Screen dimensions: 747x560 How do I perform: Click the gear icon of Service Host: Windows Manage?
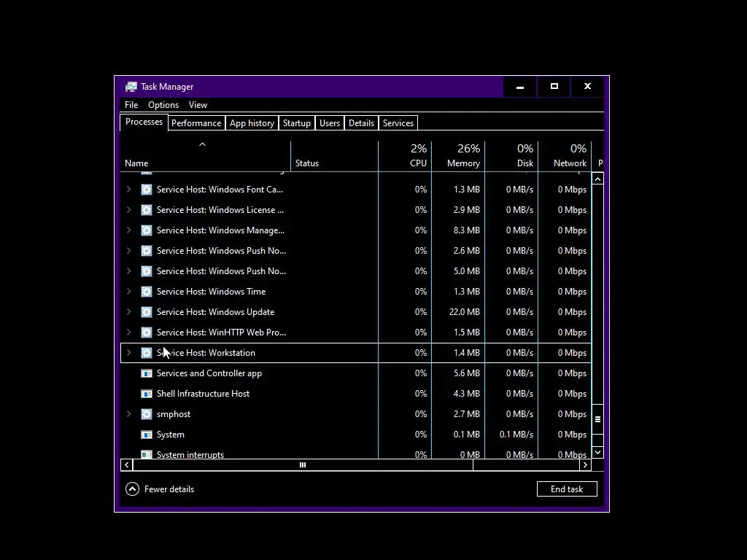pyautogui.click(x=147, y=230)
